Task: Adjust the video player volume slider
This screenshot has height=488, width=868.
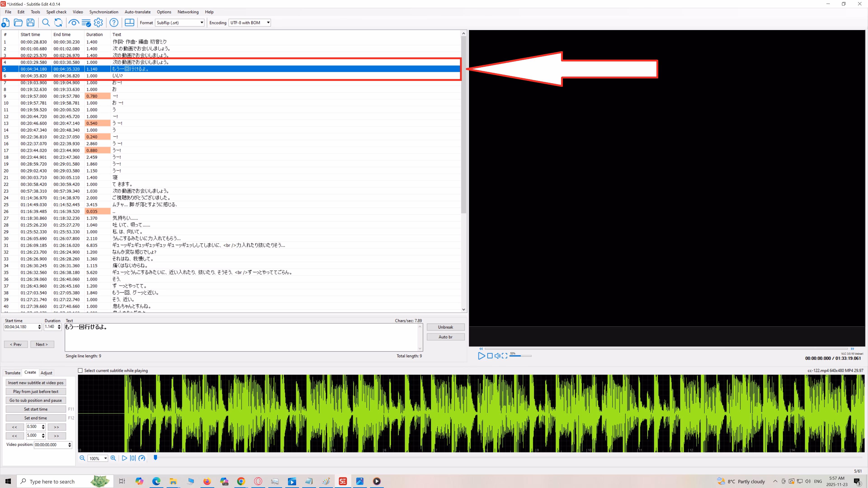Action: click(520, 356)
